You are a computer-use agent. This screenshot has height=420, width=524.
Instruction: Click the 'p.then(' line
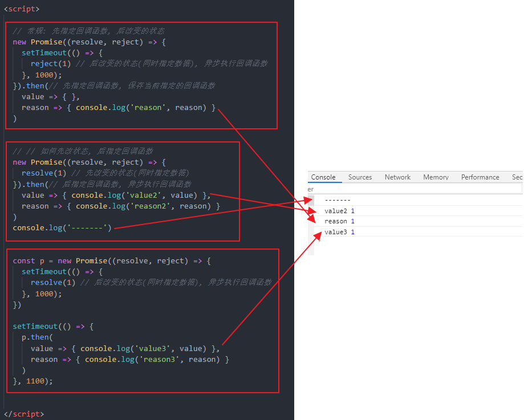(x=37, y=337)
